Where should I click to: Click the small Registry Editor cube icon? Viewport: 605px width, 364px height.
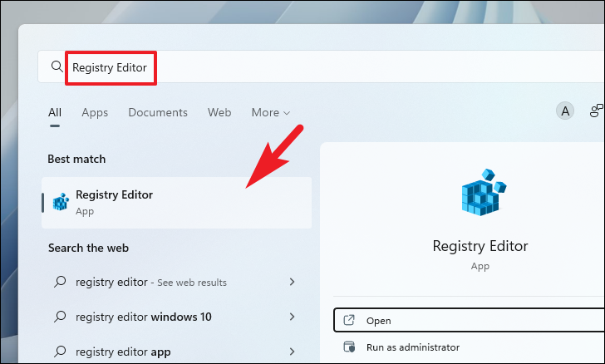pos(61,202)
